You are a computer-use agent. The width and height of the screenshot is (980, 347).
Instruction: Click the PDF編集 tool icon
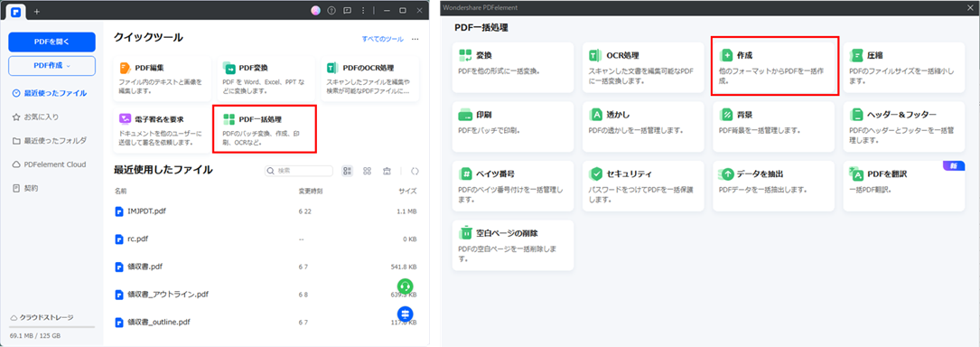(x=125, y=68)
